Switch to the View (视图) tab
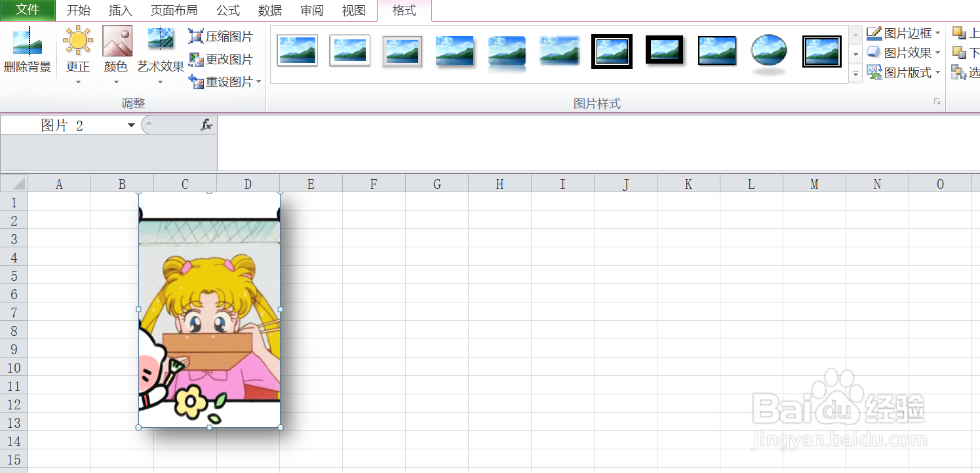 pyautogui.click(x=354, y=10)
